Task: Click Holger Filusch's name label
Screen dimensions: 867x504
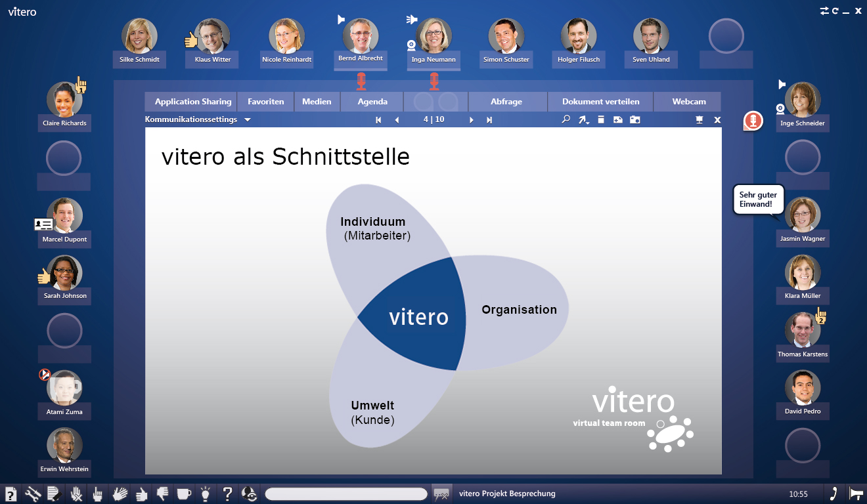Action: (x=579, y=59)
